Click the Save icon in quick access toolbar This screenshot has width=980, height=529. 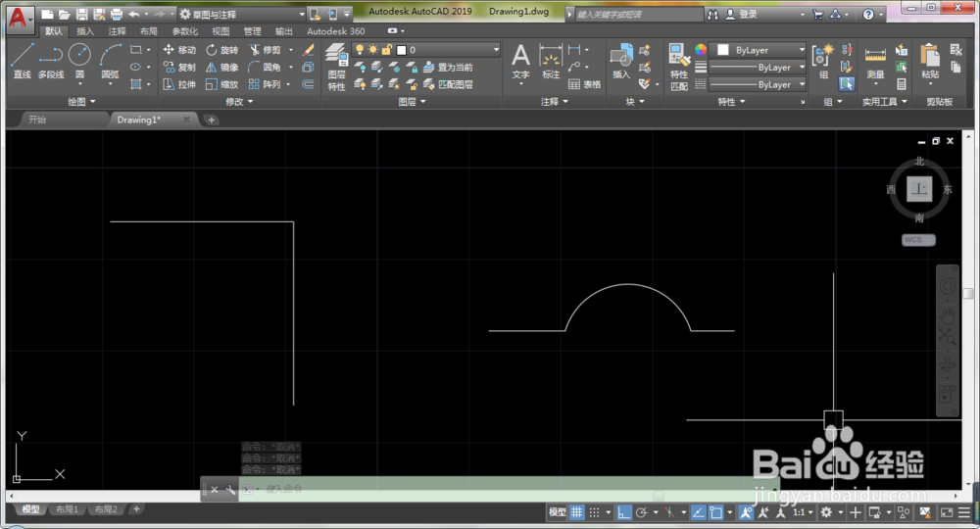[82, 14]
